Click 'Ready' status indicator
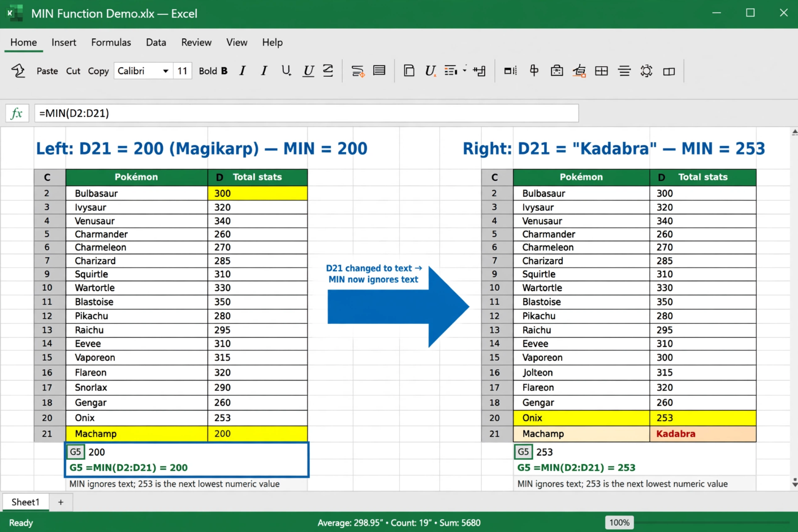 coord(21,523)
